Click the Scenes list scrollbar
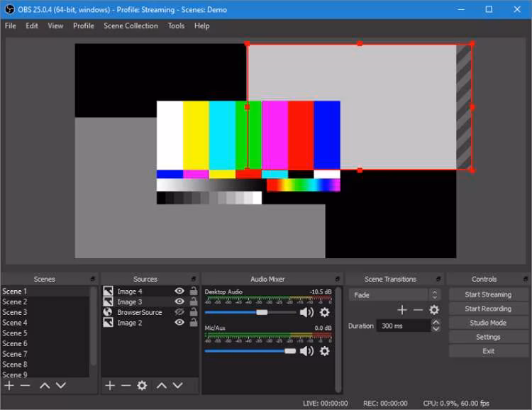This screenshot has width=532, height=410. pos(94,326)
